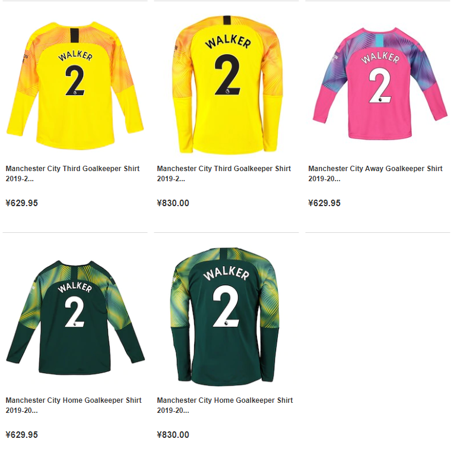Viewport: 476px width, 464px height.
Task: Click the black neck tag on the ¥629.95 yellow shirt
Action: point(74,35)
